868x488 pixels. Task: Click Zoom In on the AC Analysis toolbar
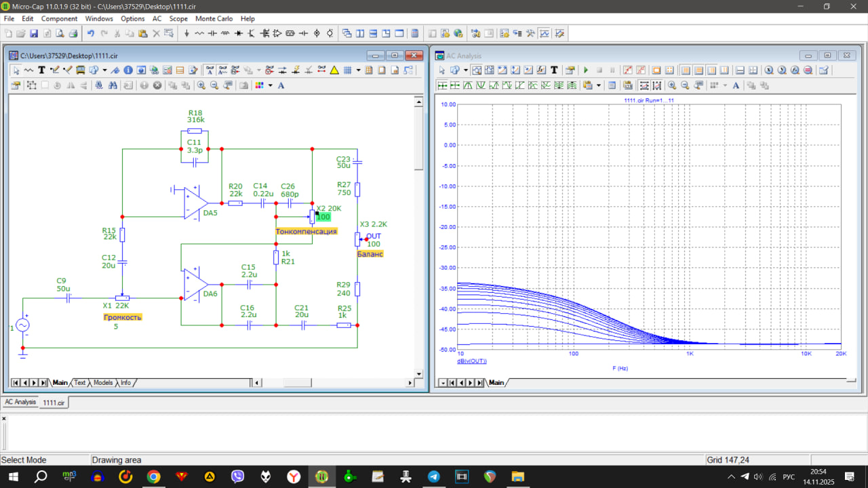click(671, 85)
